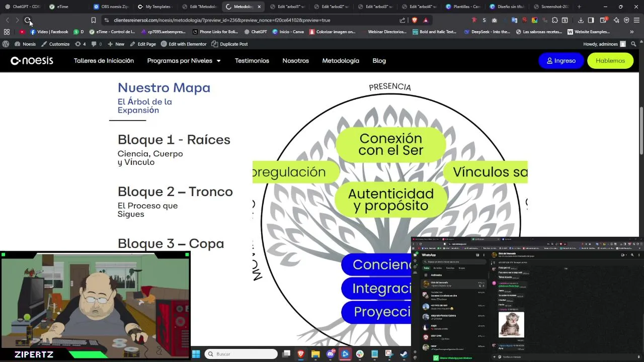The height and width of the screenshot is (362, 644).
Task: Open File Explorer from the taskbar
Action: click(315, 354)
